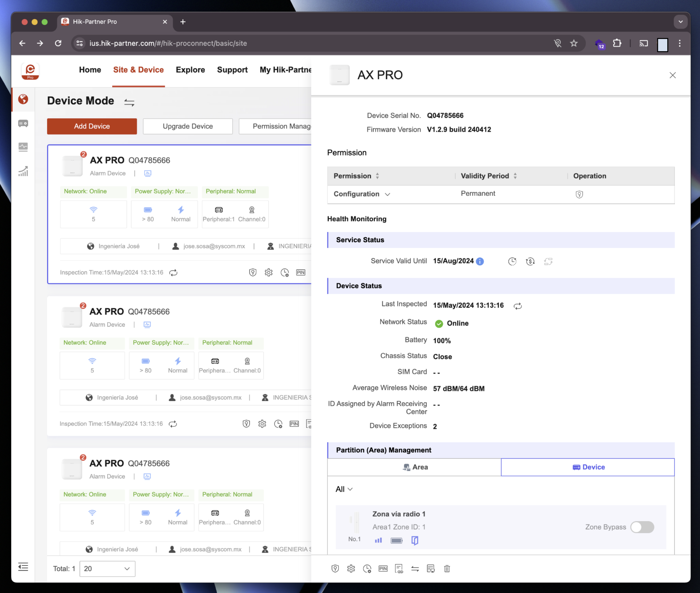Click Average Wireless Noise value 57 dBM/64 dBM
Image resolution: width=700 pixels, height=593 pixels.
(x=459, y=389)
